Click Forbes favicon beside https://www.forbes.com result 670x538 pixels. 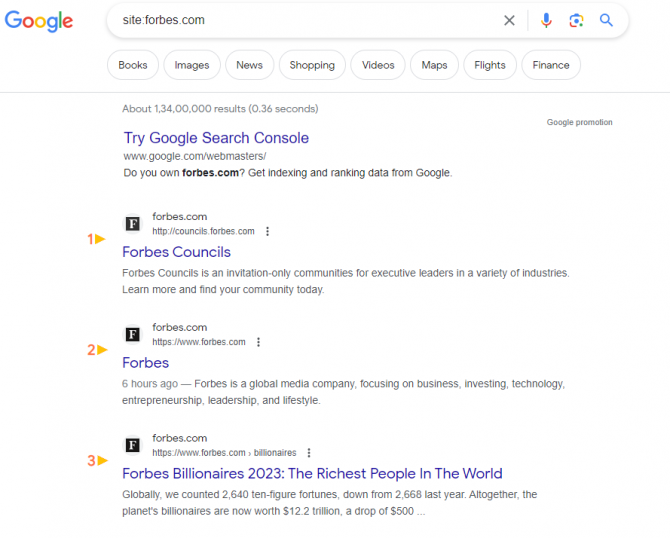click(132, 334)
